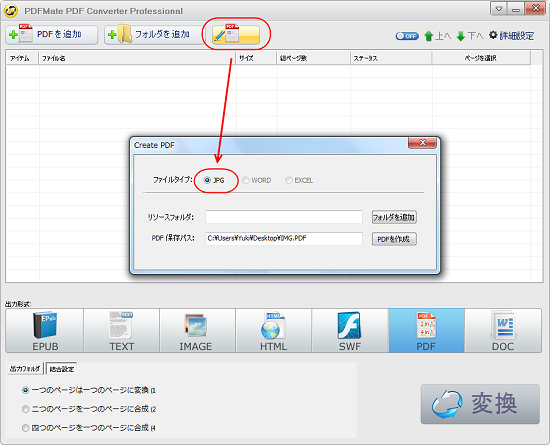
Task: Click the ファイル名 column header
Action: [137, 58]
